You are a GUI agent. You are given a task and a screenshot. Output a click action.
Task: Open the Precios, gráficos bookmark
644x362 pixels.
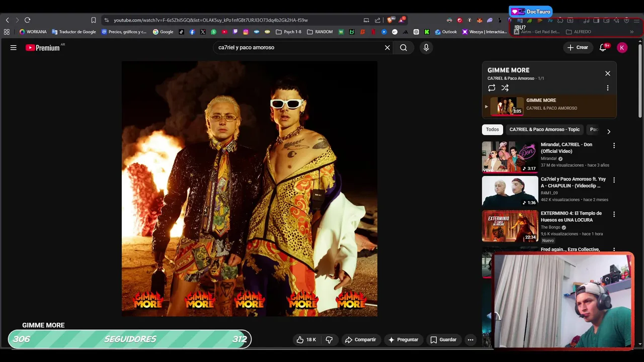124,32
